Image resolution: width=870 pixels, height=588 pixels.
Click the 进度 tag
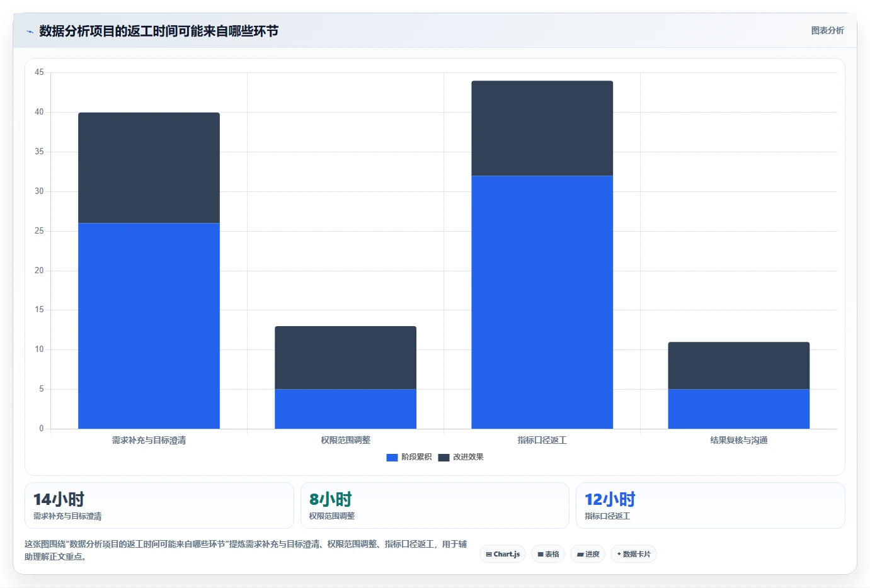pos(588,554)
